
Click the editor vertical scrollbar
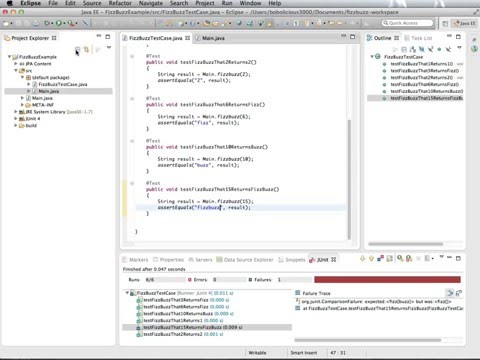click(349, 179)
